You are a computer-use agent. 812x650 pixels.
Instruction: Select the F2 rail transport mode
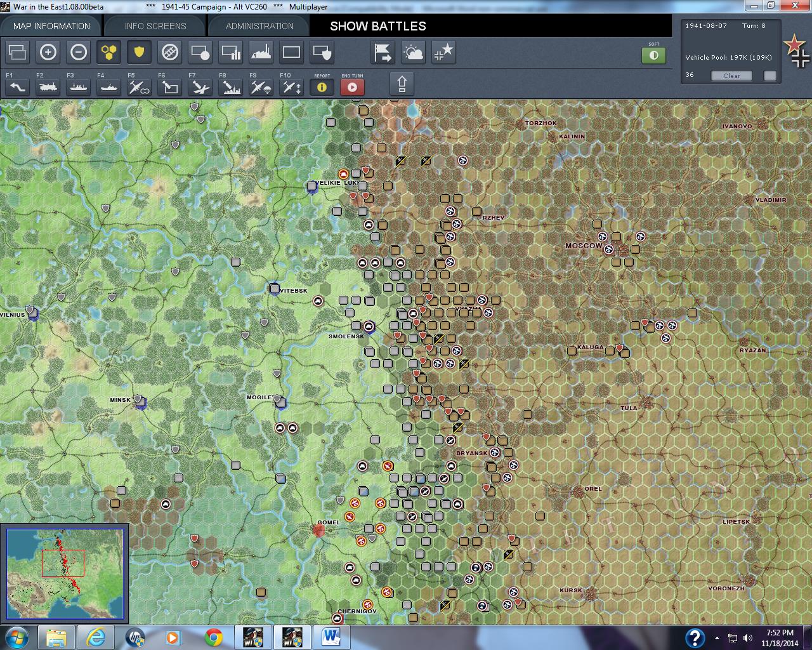pyautogui.click(x=48, y=86)
